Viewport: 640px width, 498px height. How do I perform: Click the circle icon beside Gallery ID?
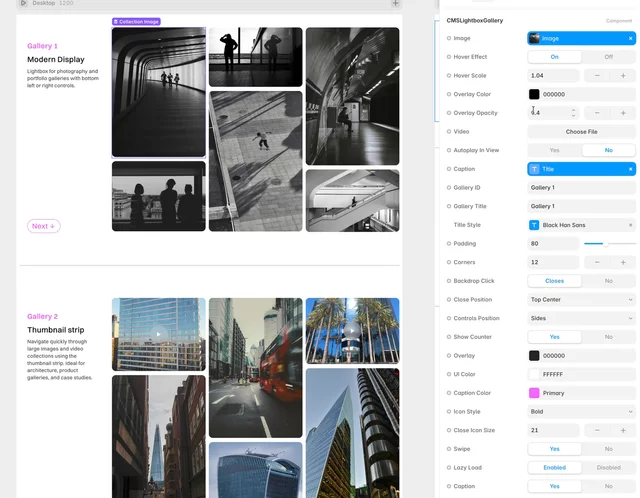[449, 188]
